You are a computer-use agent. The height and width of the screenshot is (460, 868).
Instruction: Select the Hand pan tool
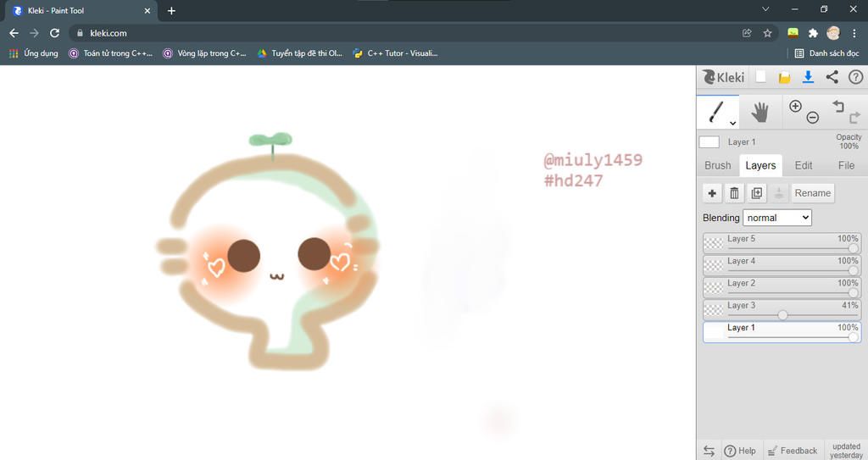click(760, 112)
